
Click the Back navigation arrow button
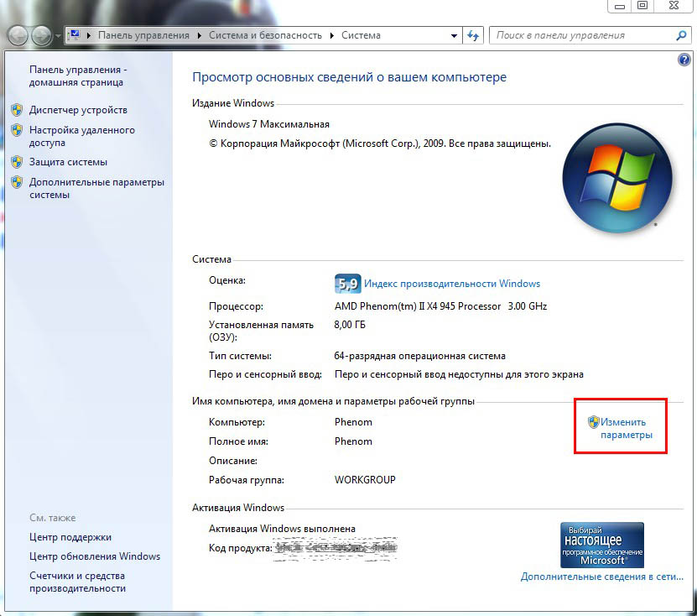click(x=18, y=36)
